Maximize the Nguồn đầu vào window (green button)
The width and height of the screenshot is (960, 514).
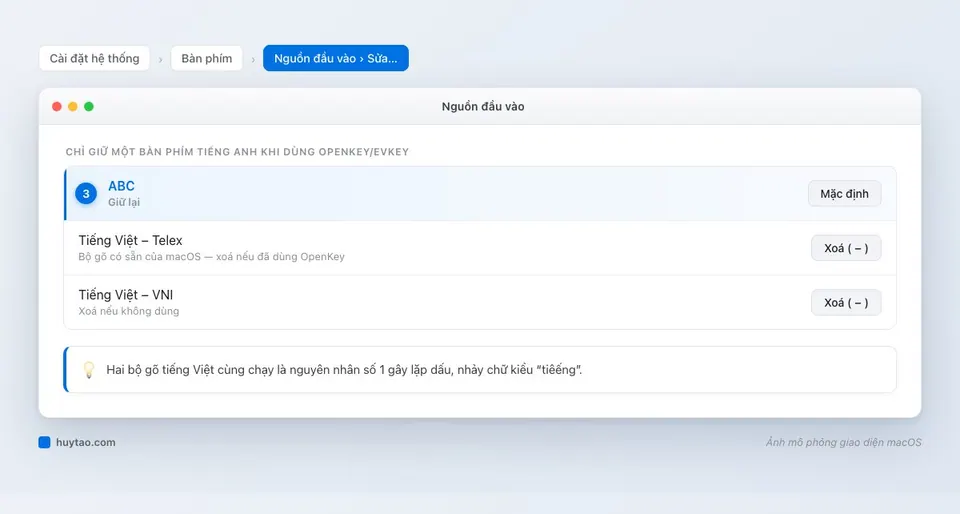tap(89, 106)
